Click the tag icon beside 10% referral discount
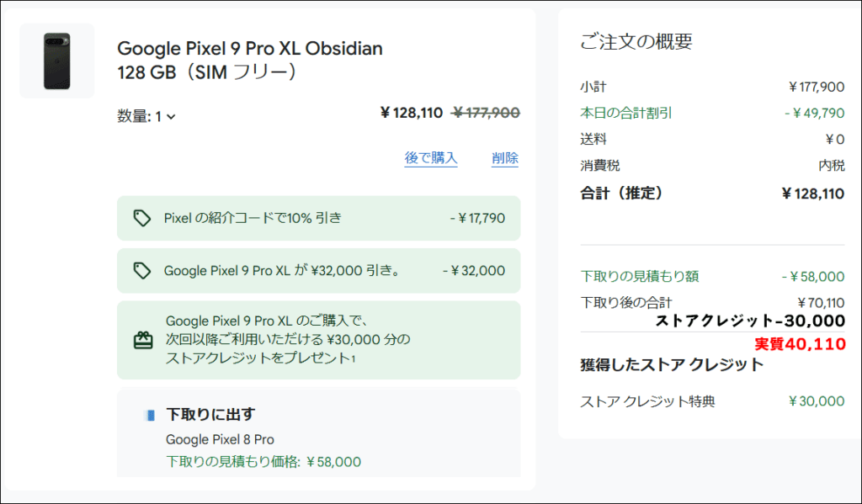862x504 pixels. 141,218
